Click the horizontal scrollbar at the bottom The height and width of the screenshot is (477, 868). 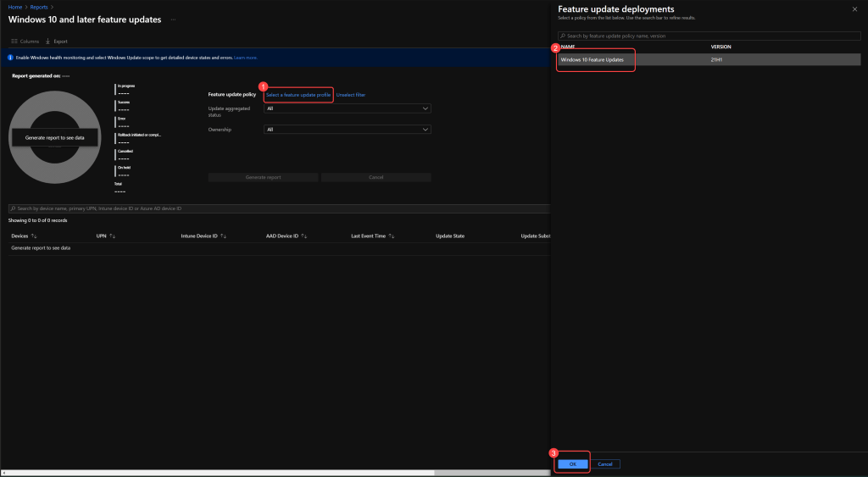(254, 472)
